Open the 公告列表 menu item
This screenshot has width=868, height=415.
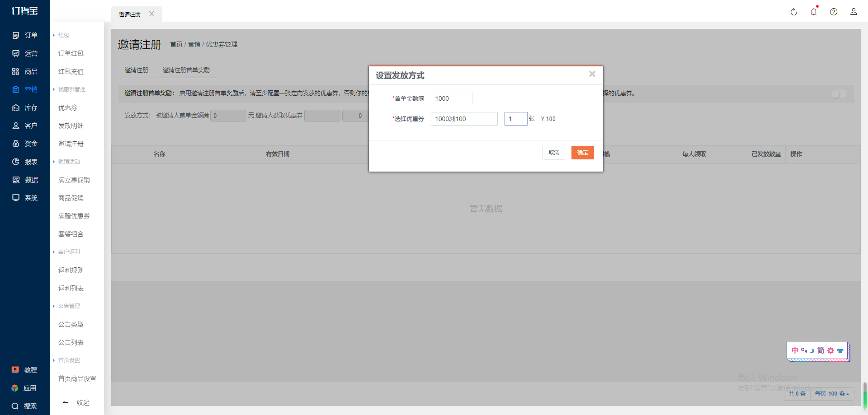[71, 342]
